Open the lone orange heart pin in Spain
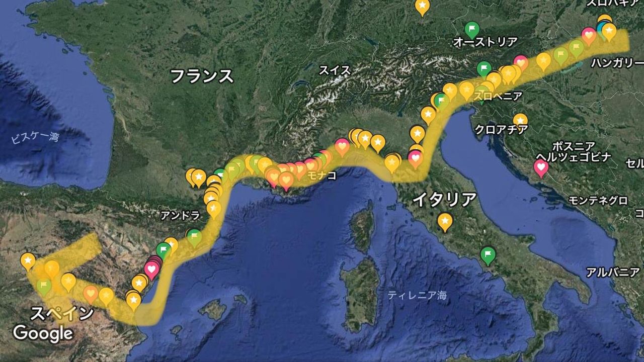 coord(91,294)
